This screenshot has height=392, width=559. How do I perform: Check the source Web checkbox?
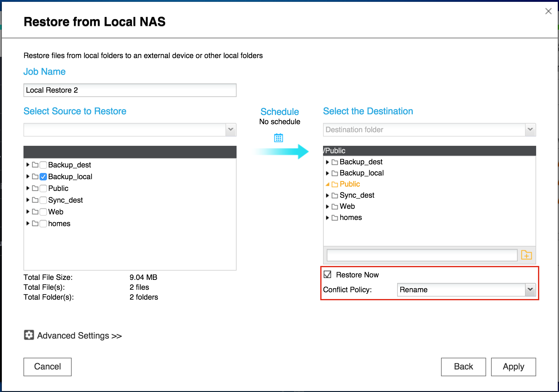click(43, 212)
